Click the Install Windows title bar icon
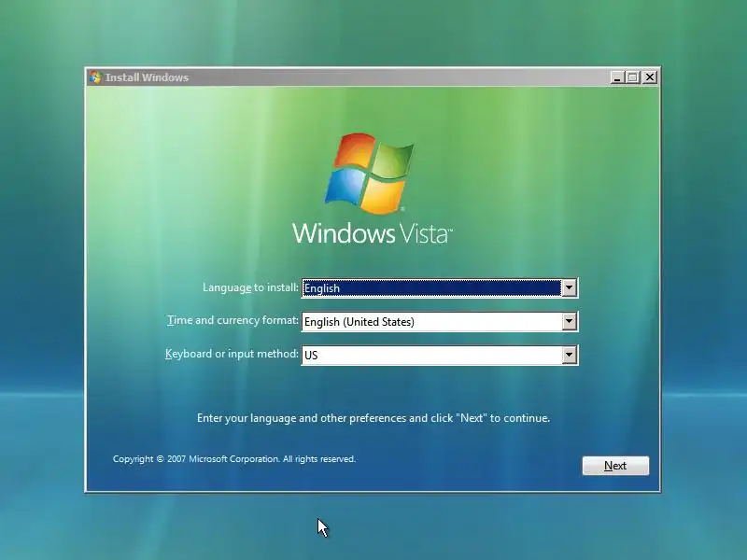Viewport: 747px width, 560px height. [x=96, y=77]
